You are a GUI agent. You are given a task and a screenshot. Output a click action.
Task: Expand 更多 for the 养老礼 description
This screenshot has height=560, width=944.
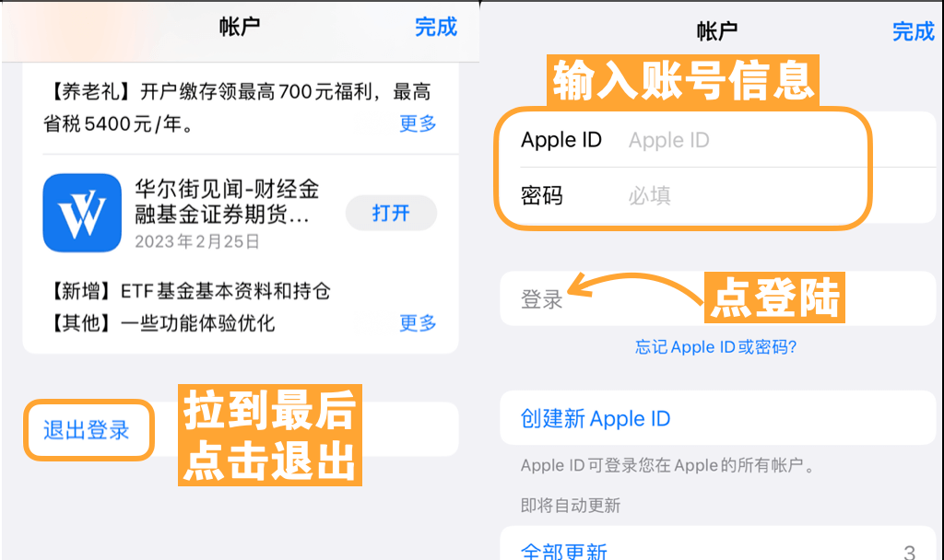point(418,124)
